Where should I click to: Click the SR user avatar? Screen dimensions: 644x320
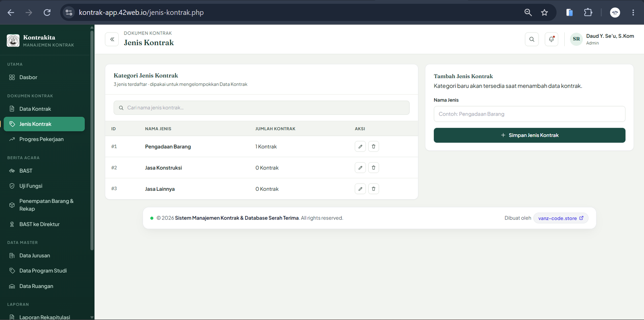click(x=576, y=39)
